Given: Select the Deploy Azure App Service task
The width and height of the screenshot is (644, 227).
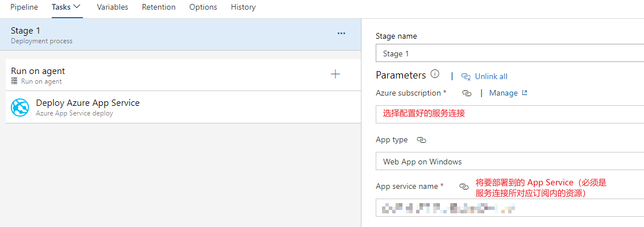Looking at the screenshot, I should click(x=183, y=108).
